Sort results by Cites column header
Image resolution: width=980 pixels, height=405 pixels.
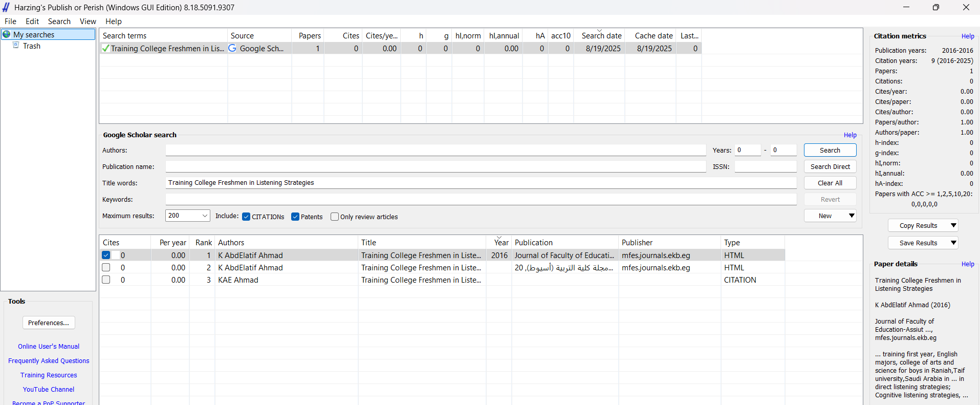[x=125, y=243]
